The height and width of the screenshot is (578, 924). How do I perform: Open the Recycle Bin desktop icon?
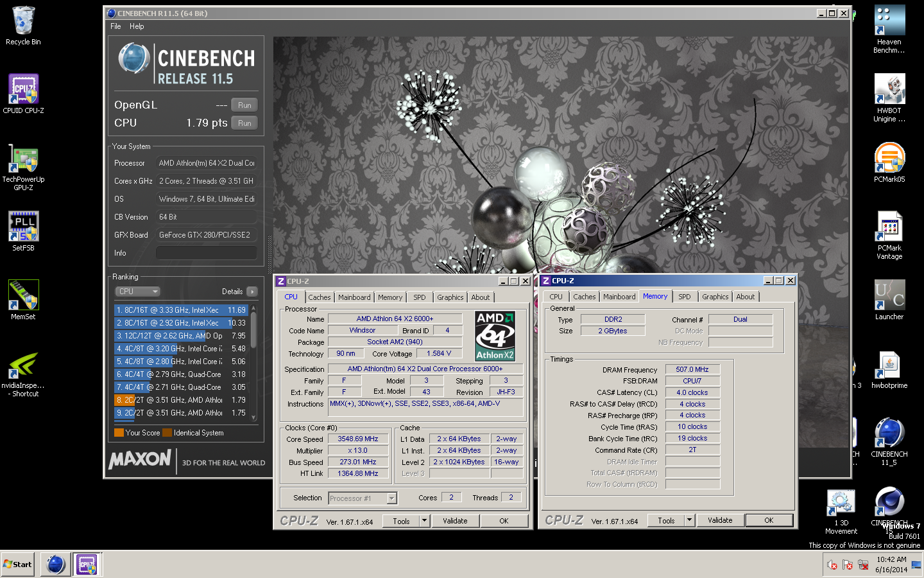click(x=23, y=26)
